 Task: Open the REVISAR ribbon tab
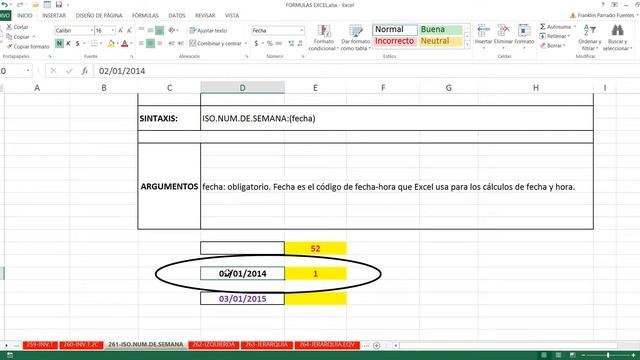205,16
